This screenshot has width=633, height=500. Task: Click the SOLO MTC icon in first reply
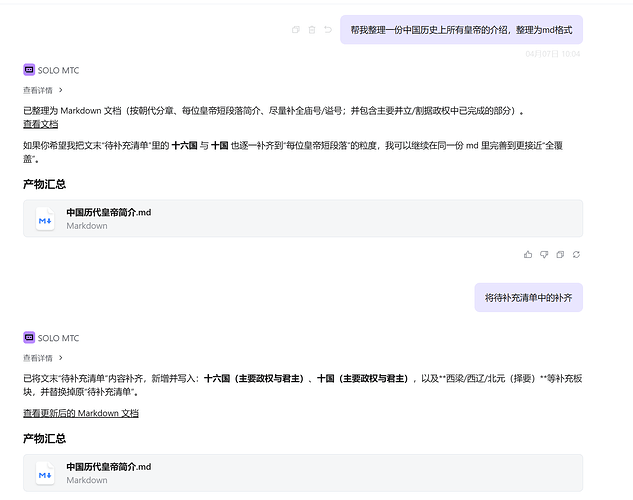(x=29, y=70)
